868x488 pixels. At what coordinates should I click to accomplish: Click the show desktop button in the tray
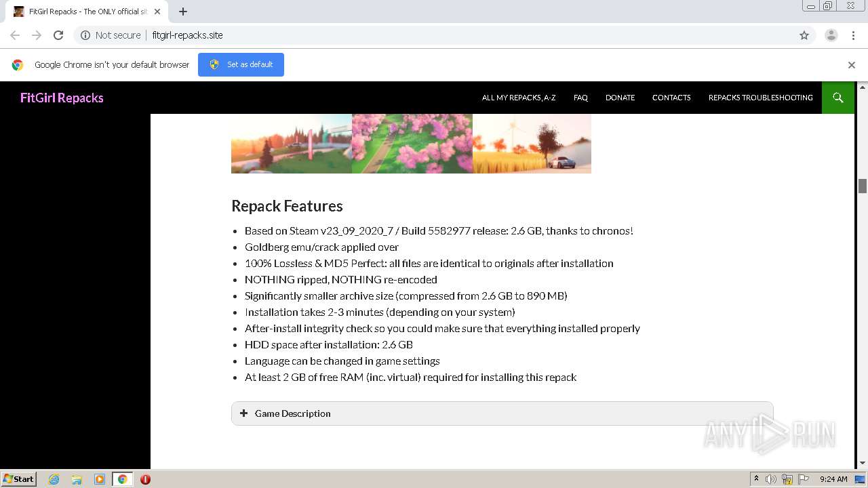pos(860,479)
